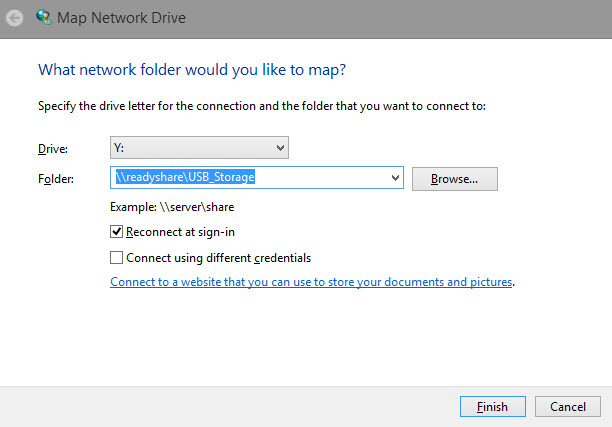The height and width of the screenshot is (427, 612).
Task: Open the 'Connect to a website' storage link
Action: (x=311, y=282)
